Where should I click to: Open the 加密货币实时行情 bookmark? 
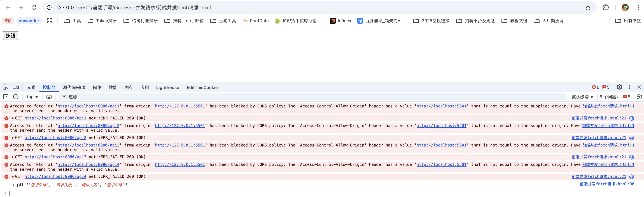297,21
